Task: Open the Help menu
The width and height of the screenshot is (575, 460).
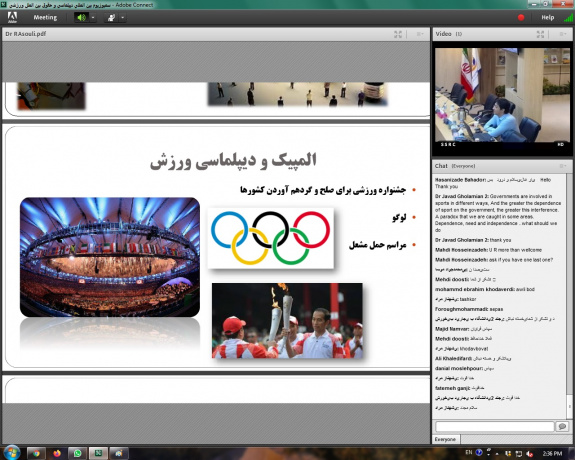Action: 547,17
